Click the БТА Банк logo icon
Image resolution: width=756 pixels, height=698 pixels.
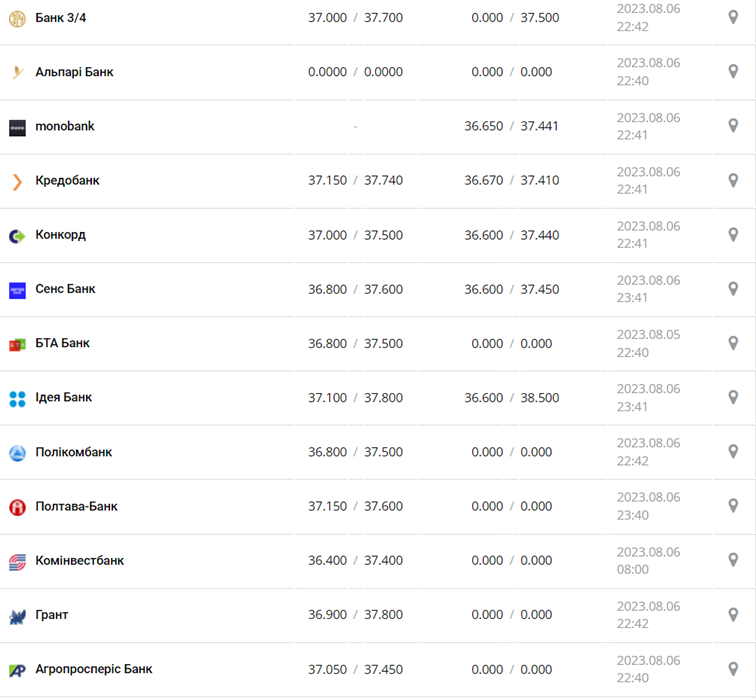tap(17, 344)
